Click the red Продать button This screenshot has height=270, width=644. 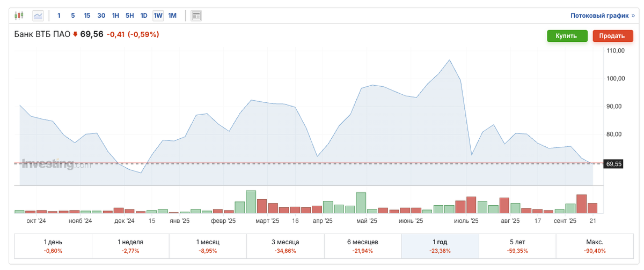[x=612, y=36]
